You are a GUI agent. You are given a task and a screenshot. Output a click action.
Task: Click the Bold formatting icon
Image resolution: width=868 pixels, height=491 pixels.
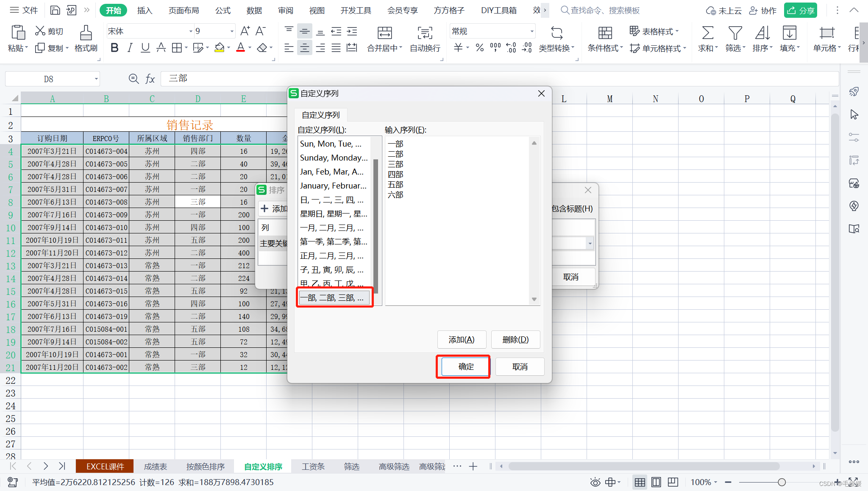click(114, 48)
